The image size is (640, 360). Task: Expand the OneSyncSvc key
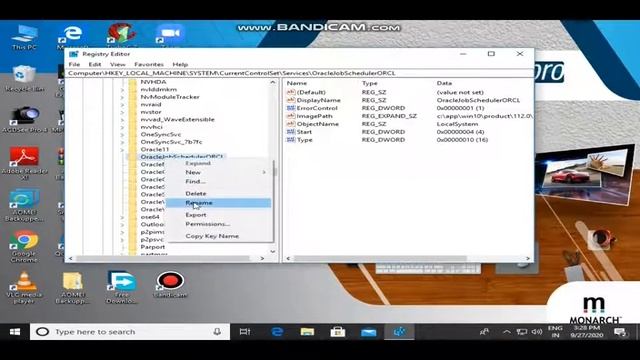122,134
